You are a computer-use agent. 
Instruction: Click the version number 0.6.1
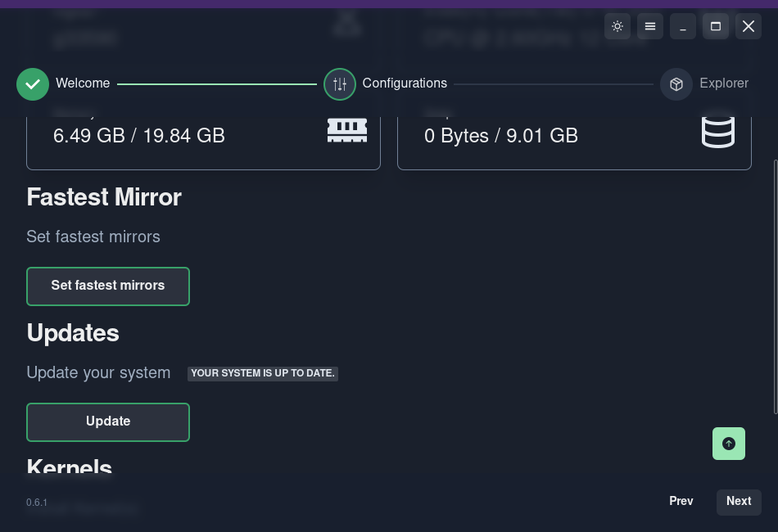point(37,503)
